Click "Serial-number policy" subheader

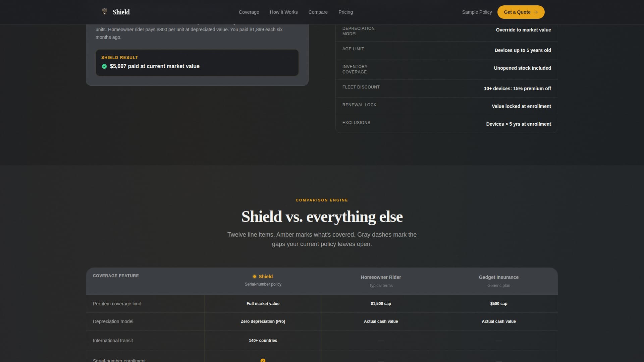(x=263, y=284)
